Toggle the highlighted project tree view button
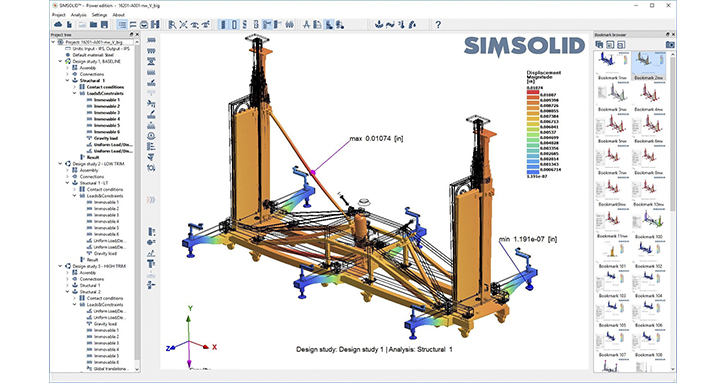The height and width of the screenshot is (383, 726). 122,25
